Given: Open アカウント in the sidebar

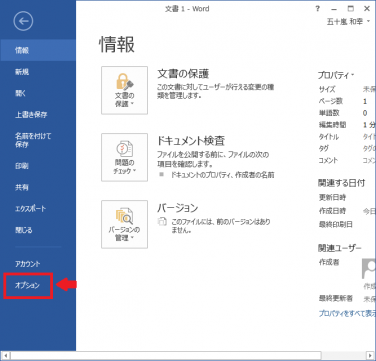Looking at the screenshot, I should 38,264.
